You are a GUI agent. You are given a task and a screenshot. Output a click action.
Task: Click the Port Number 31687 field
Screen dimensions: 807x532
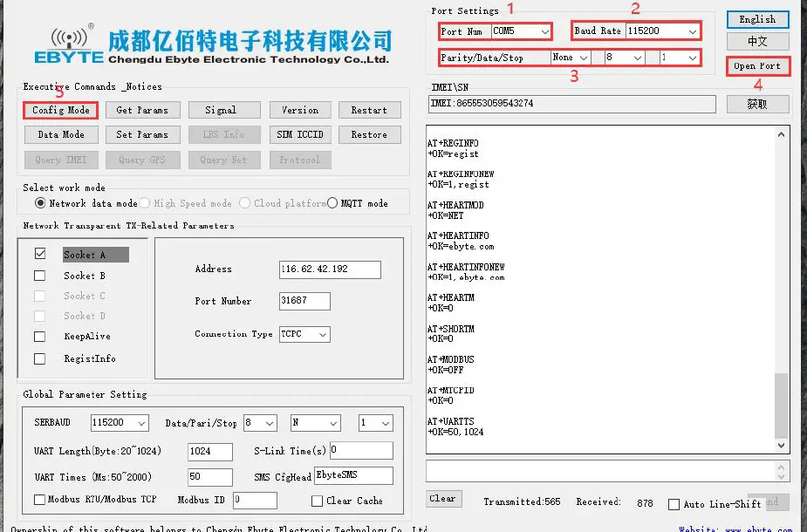(304, 301)
